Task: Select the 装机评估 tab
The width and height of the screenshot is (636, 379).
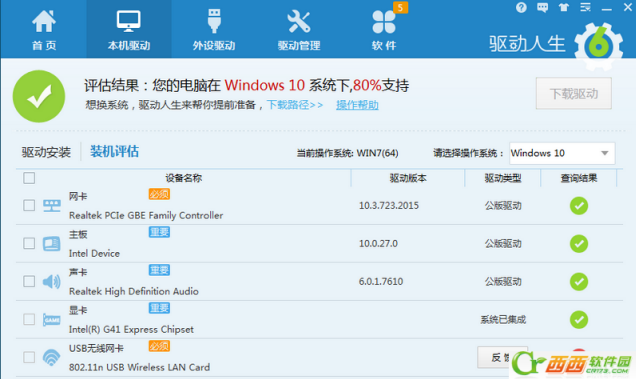Action: pos(114,151)
